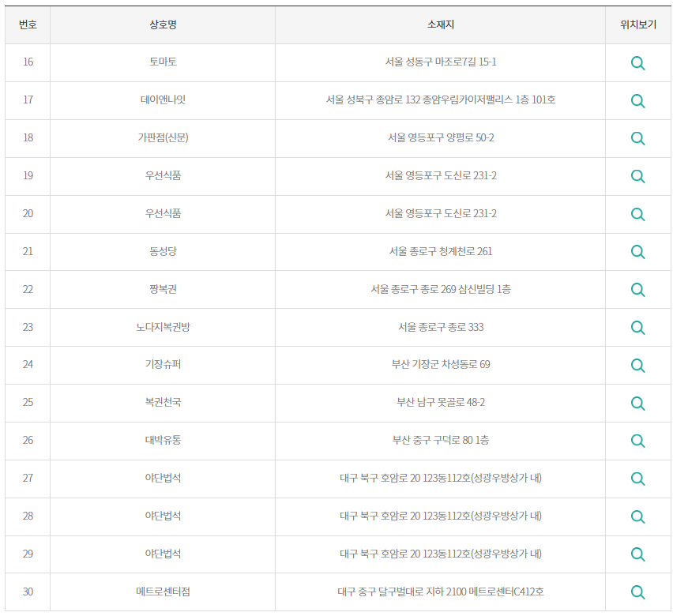Viewport: 673px width, 616px height.
Task: Select store name 대박유통
Action: tap(163, 440)
